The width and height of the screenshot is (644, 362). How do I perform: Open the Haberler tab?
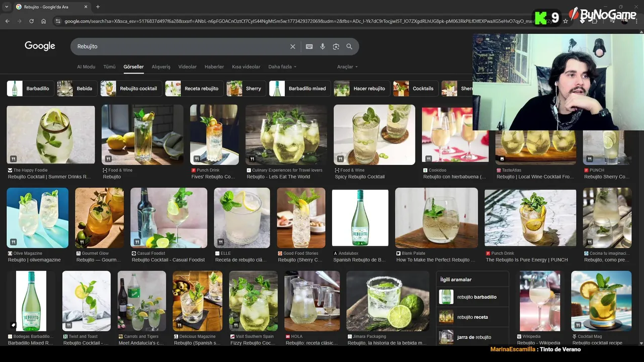click(x=214, y=67)
